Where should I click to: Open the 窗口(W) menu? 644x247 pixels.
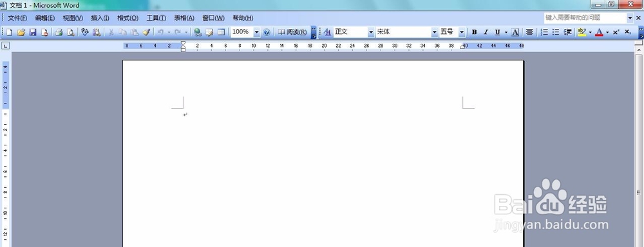214,18
